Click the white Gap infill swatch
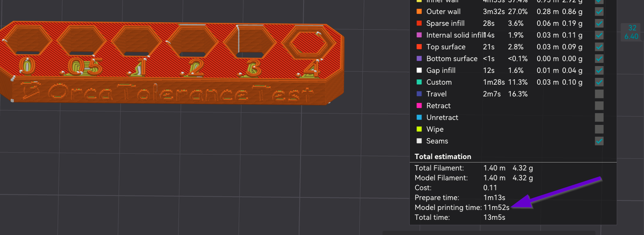The width and height of the screenshot is (644, 235). [419, 70]
